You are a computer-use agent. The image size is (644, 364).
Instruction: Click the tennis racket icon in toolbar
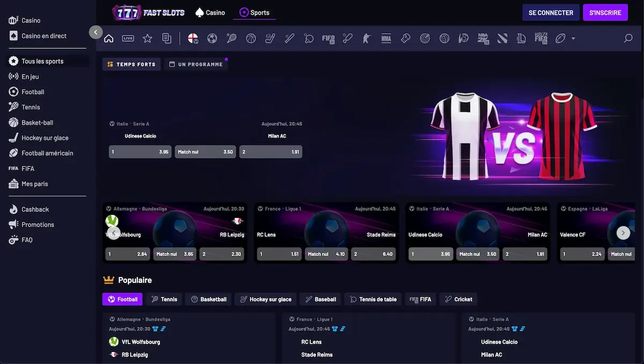click(x=231, y=39)
